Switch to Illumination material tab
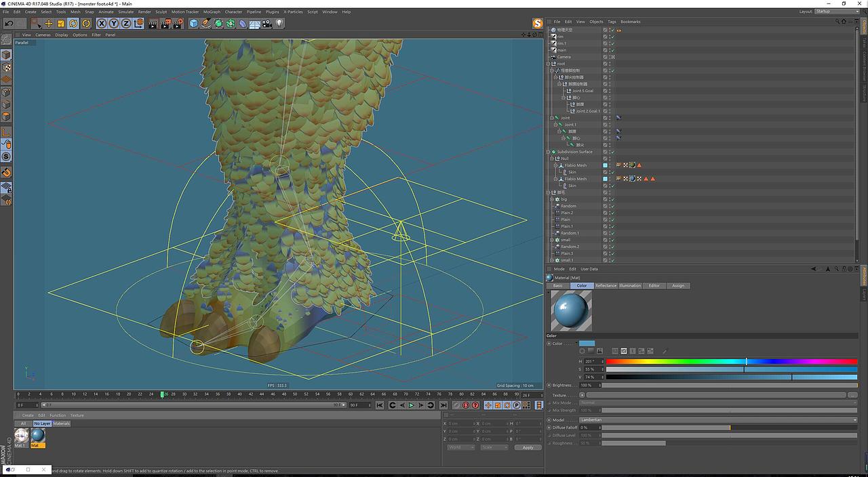 pos(630,285)
